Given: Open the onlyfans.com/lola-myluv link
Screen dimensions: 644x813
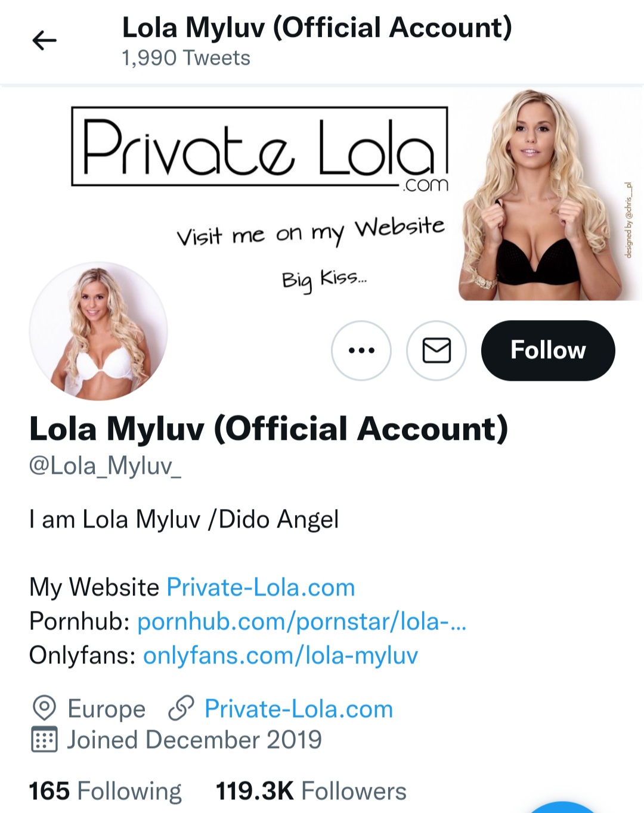Looking at the screenshot, I should click(280, 656).
